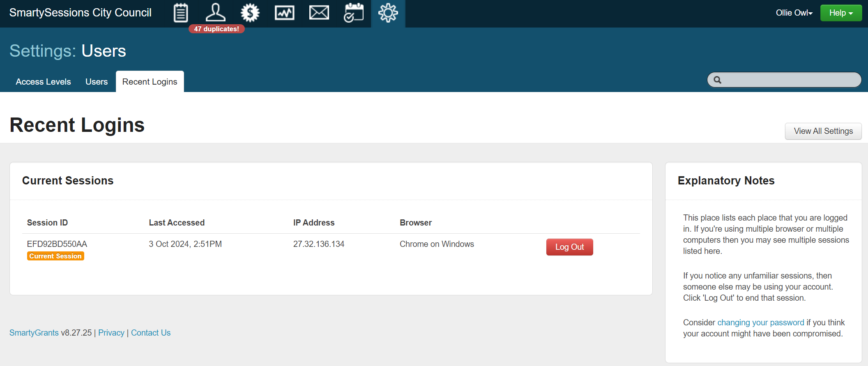Open the Privacy footer link
Viewport: 868px width, 366px height.
pos(111,333)
